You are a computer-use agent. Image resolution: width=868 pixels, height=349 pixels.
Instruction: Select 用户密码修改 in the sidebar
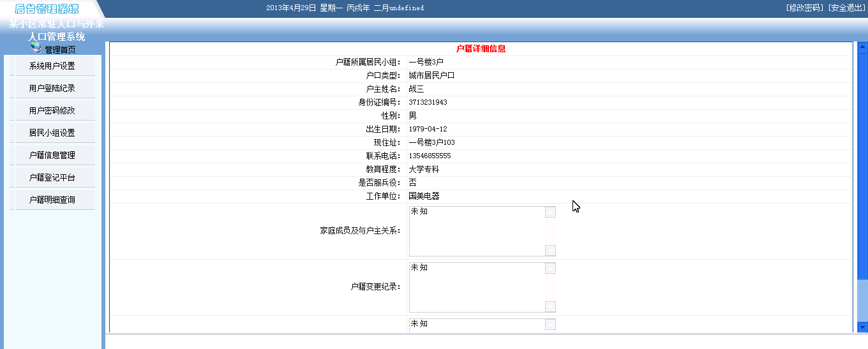(x=52, y=110)
